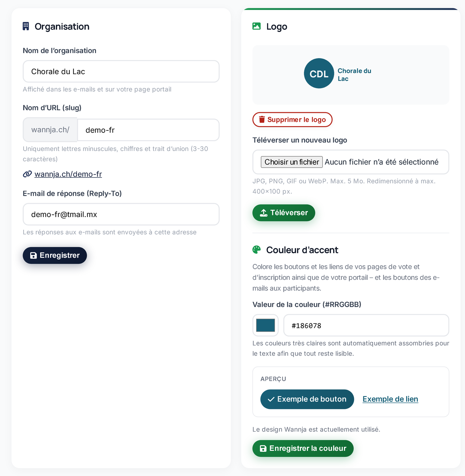Viewport: 465px width, 476px height.
Task: Click the round CDL logo badge
Action: point(319,73)
